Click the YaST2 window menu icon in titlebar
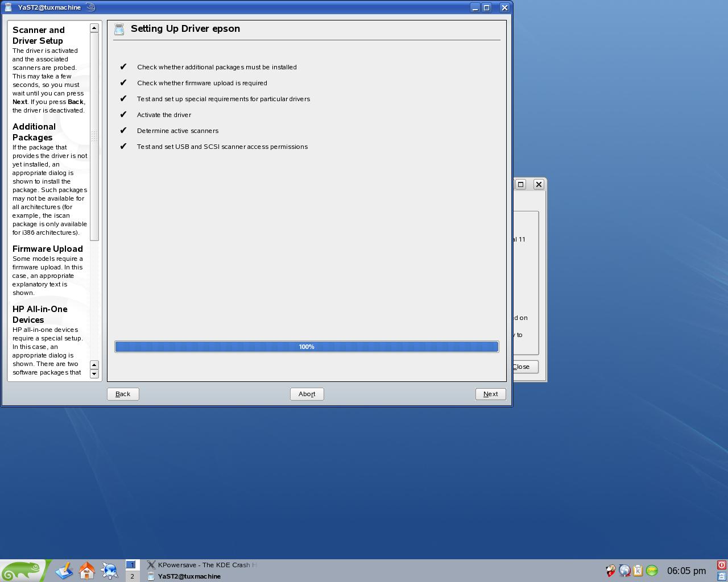The height and width of the screenshot is (582, 728). point(9,7)
